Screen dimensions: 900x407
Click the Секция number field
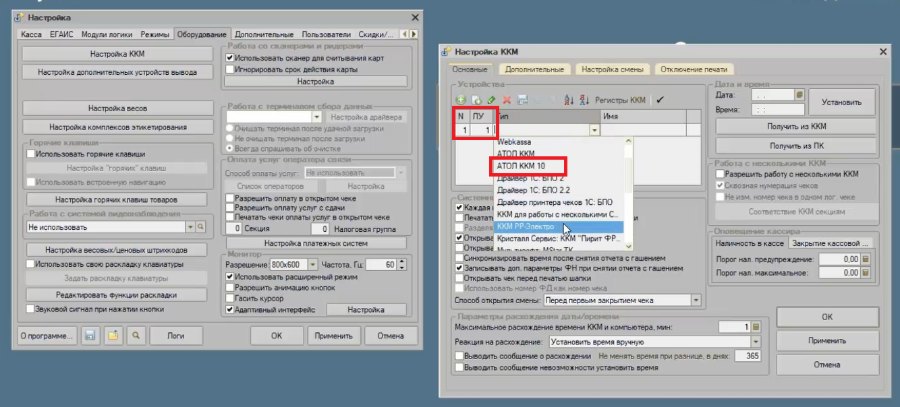tap(234, 229)
